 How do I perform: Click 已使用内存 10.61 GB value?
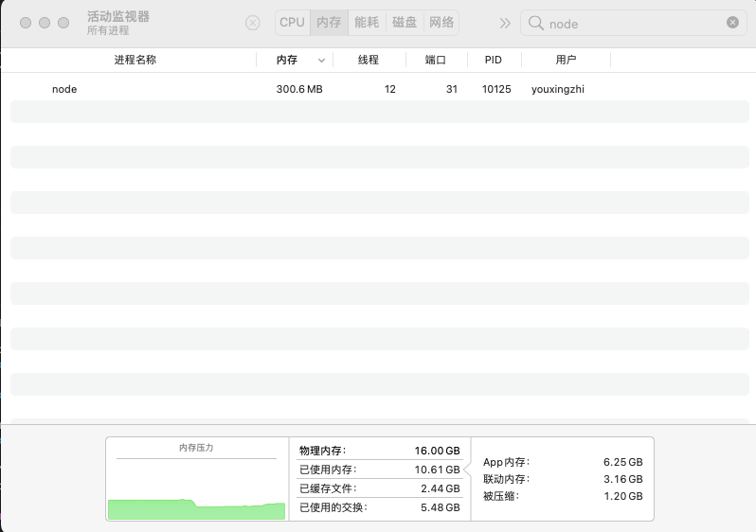click(438, 470)
